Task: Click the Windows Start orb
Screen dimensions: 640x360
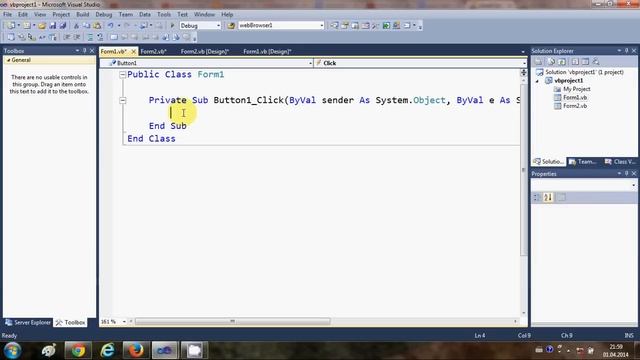Action: [x=12, y=350]
